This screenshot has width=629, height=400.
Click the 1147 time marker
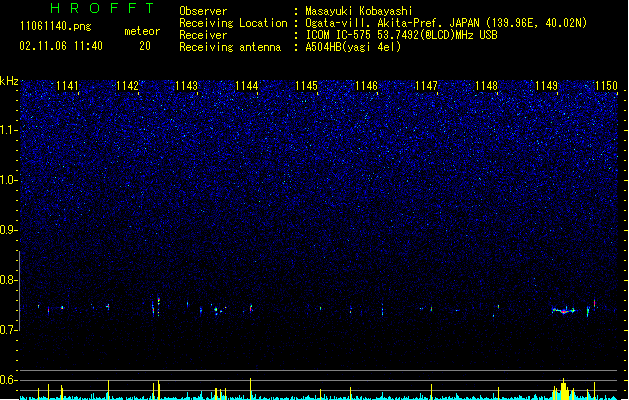coord(426,86)
